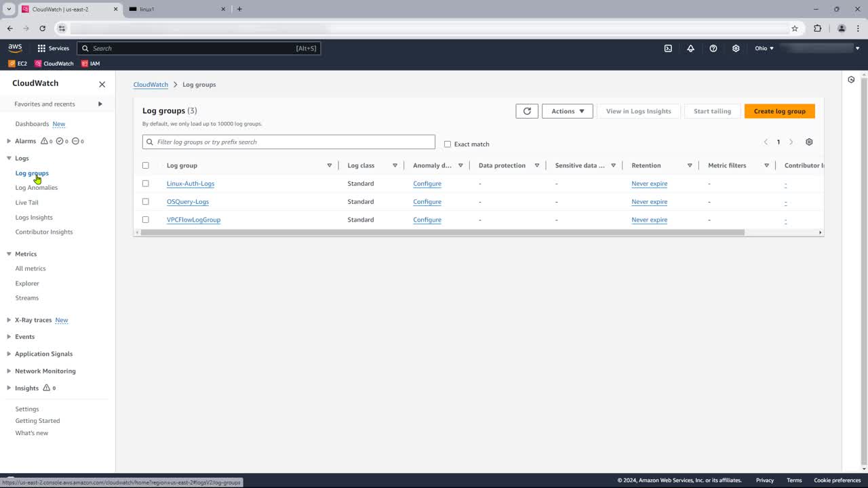Go back in browser history

pyautogui.click(x=9, y=28)
